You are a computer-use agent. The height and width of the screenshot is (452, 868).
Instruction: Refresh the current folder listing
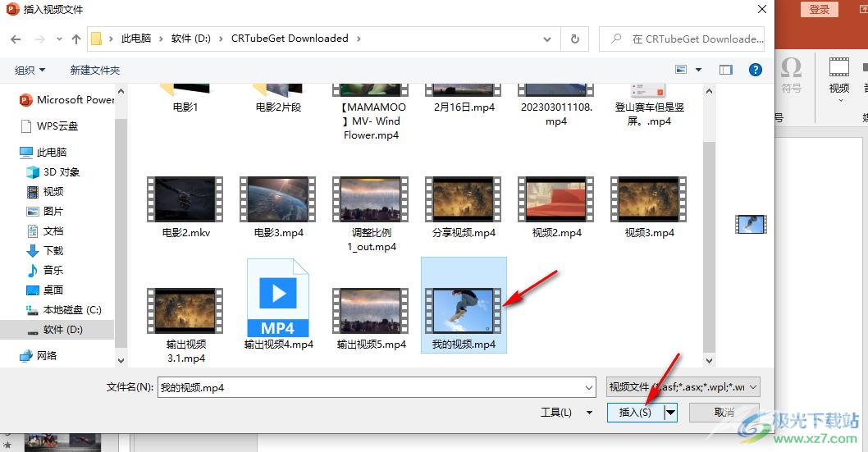coord(575,39)
